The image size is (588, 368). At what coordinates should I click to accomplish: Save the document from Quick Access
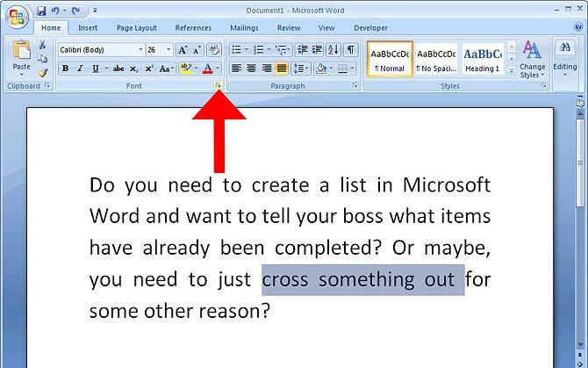(x=41, y=11)
